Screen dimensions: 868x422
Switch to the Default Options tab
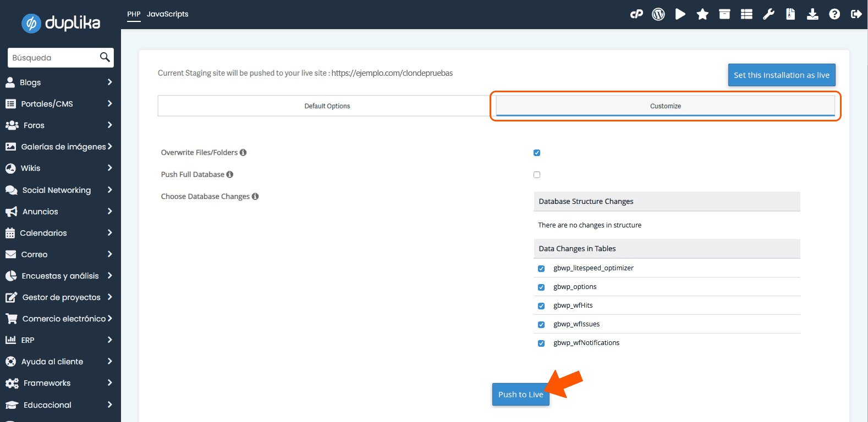[x=327, y=106]
